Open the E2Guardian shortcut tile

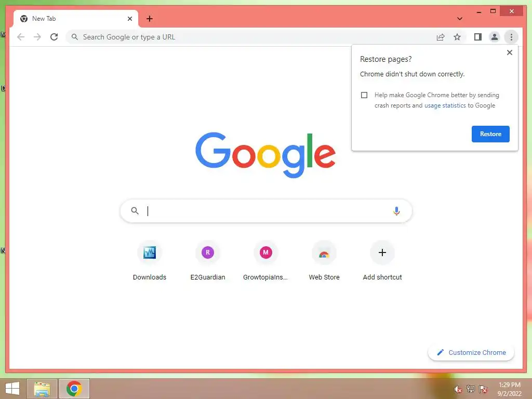208,261
